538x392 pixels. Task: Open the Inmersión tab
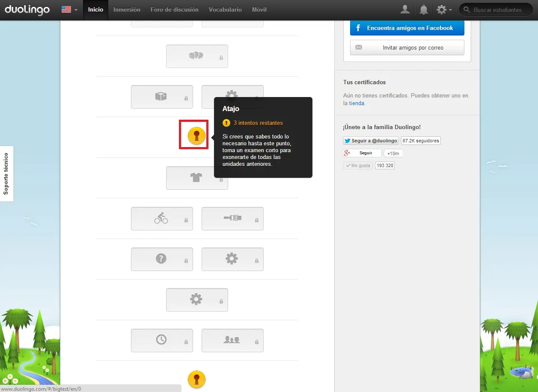127,9
